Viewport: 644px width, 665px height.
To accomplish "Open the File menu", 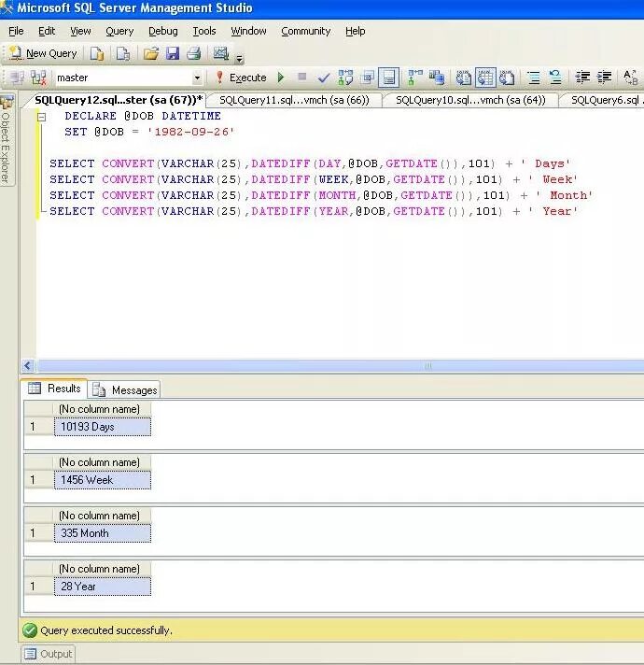I will pyautogui.click(x=16, y=31).
